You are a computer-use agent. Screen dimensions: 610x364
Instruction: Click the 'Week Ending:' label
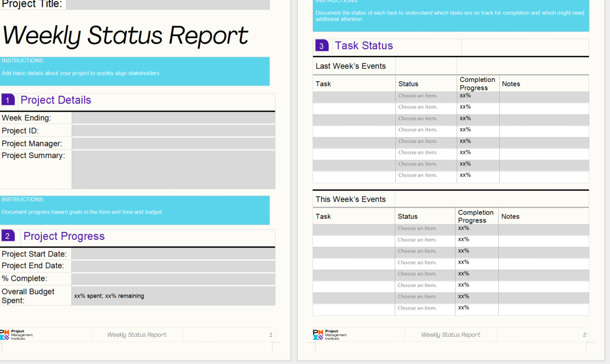click(x=26, y=118)
